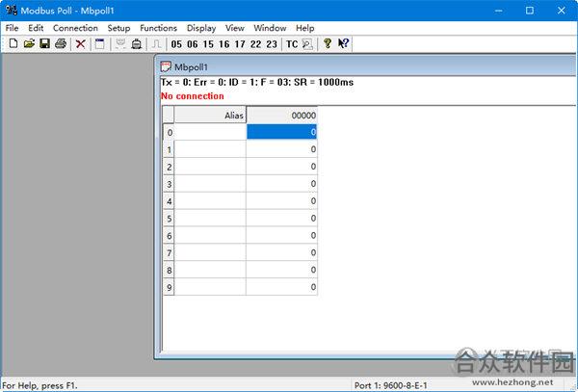Select the value cell in row 3
578x392 pixels.
tap(281, 183)
